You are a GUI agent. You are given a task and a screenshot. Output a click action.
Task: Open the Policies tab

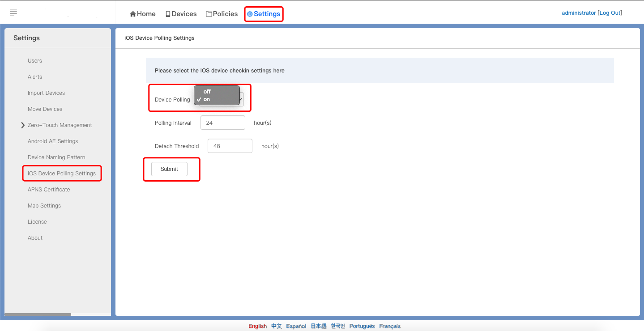coord(222,14)
